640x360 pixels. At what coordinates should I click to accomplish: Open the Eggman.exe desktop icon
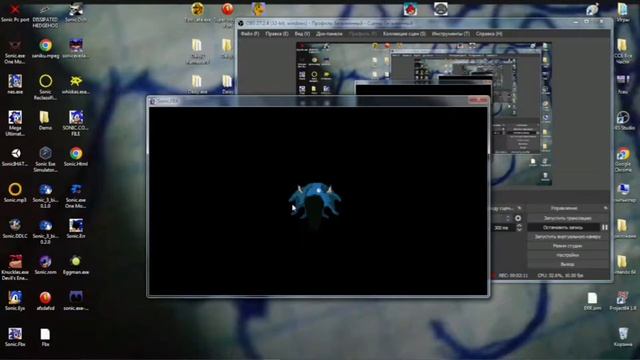[x=76, y=261]
